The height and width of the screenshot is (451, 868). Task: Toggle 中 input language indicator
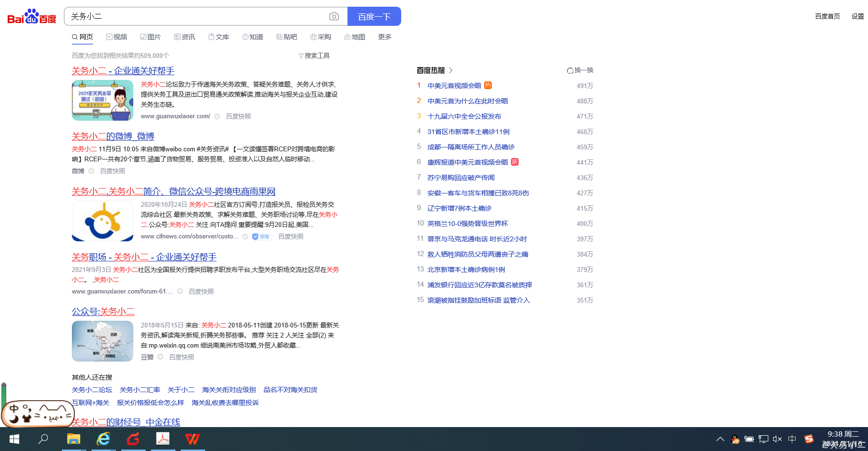[792, 439]
